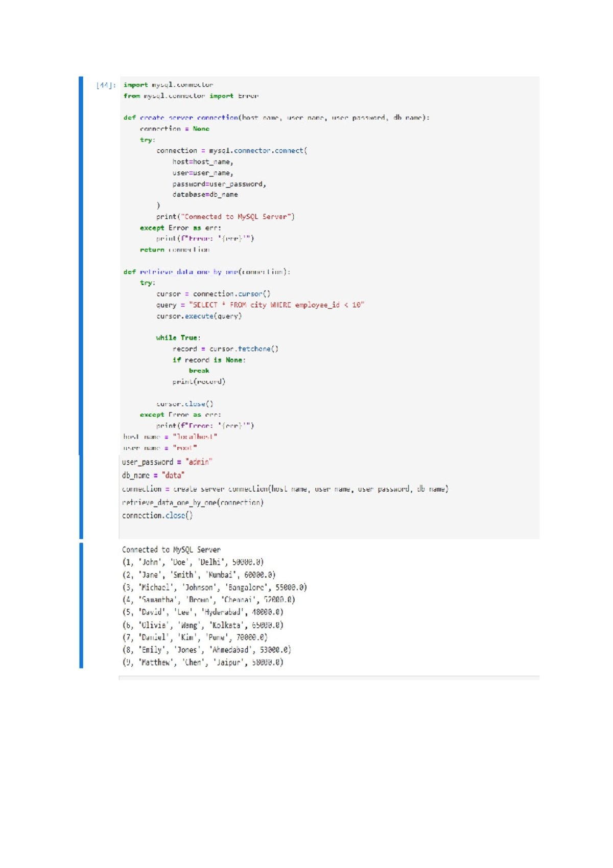Select the def retrieve_data_one_by_one line
613x868 pixels.
click(x=207, y=272)
